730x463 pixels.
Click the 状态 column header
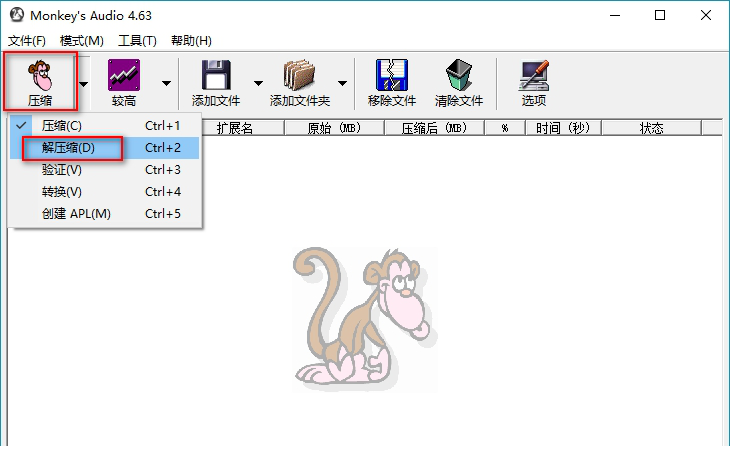[x=651, y=128]
